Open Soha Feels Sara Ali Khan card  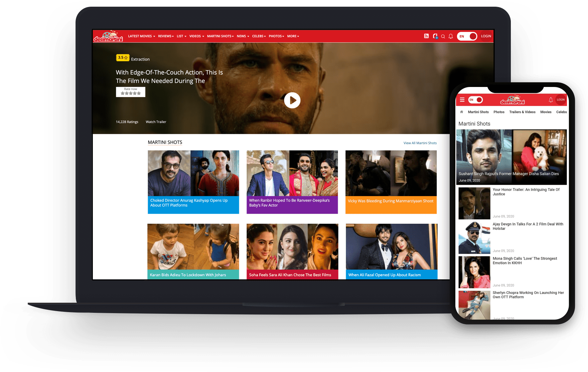(x=292, y=251)
